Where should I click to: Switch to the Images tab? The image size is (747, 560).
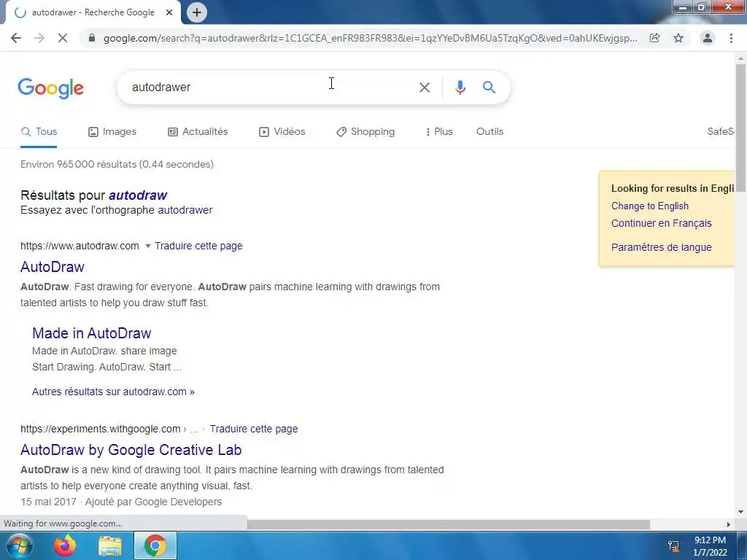[x=112, y=132]
